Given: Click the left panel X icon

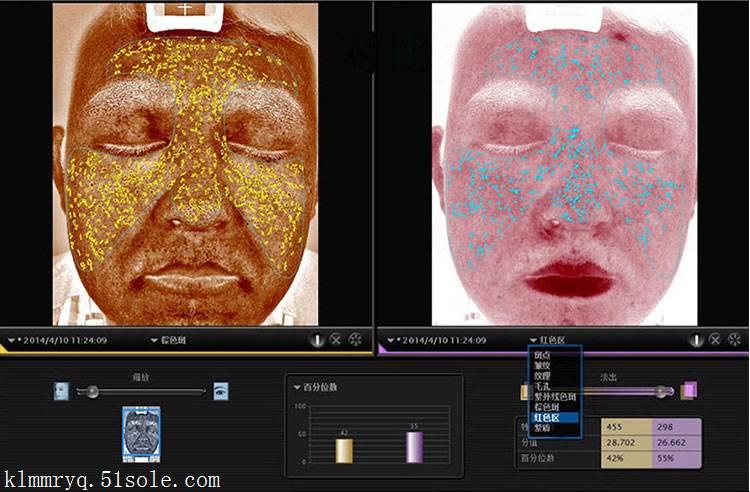Looking at the screenshot, I should (x=336, y=340).
